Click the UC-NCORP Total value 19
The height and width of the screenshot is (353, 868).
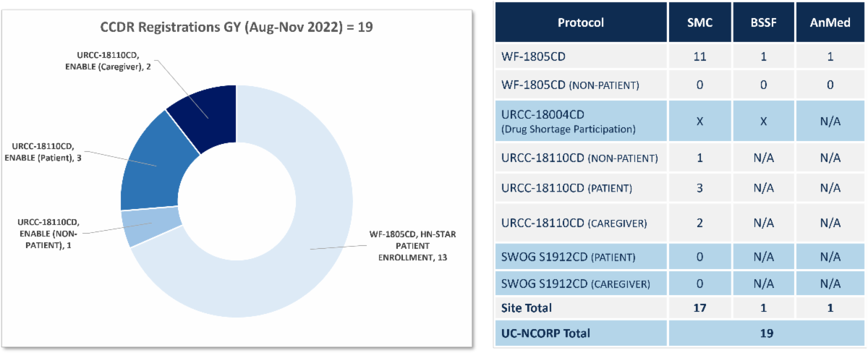click(x=765, y=333)
